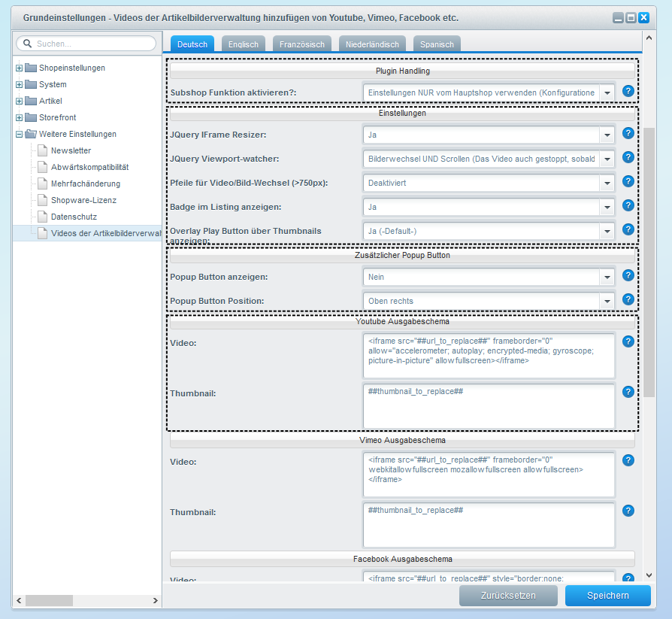
Task: Switch to the Englisch tab
Action: pos(244,44)
